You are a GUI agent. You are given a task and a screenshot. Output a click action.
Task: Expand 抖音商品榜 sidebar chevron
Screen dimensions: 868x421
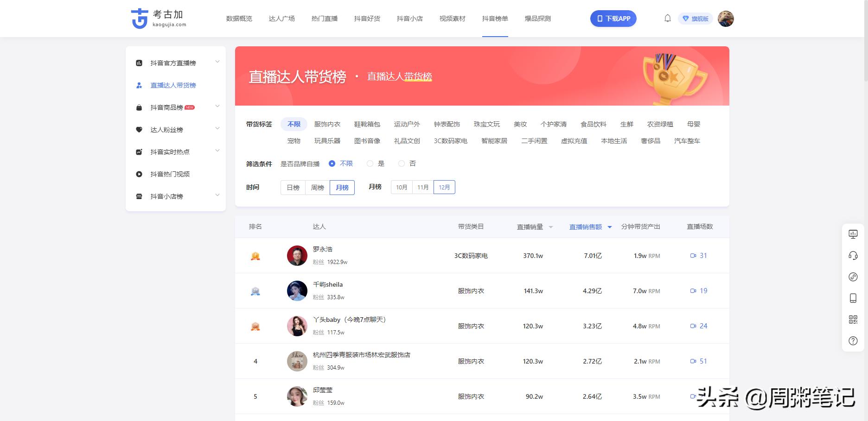tap(217, 107)
